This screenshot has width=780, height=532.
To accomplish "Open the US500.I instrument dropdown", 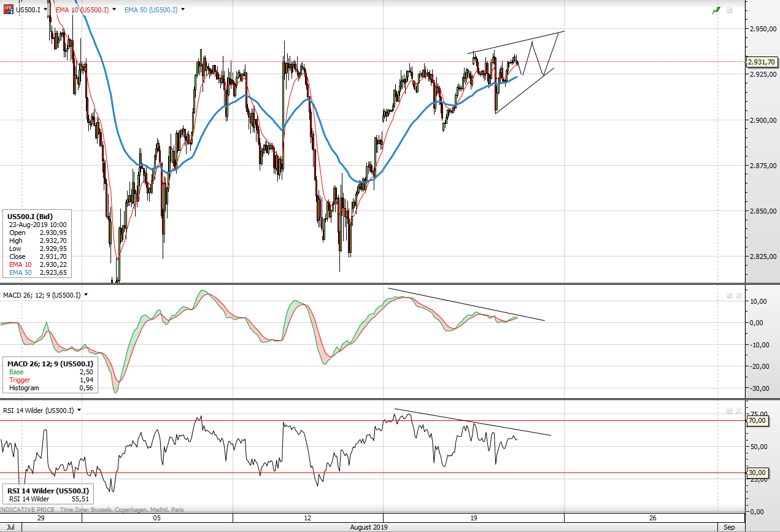I will (x=44, y=9).
